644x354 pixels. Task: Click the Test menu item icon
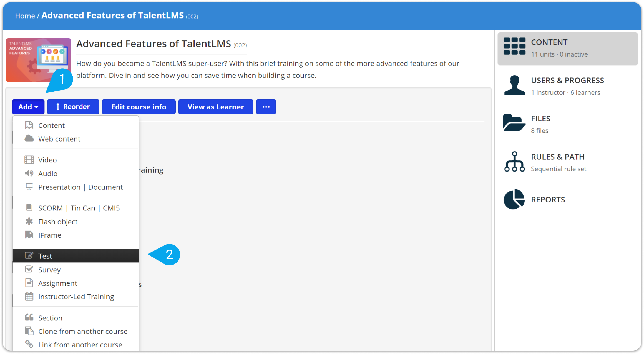[29, 256]
